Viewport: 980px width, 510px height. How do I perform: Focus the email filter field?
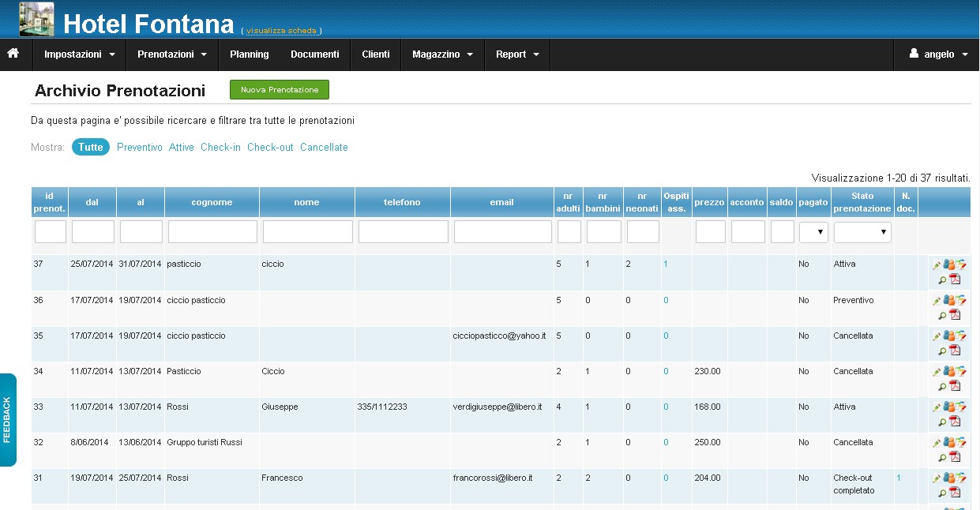point(503,232)
